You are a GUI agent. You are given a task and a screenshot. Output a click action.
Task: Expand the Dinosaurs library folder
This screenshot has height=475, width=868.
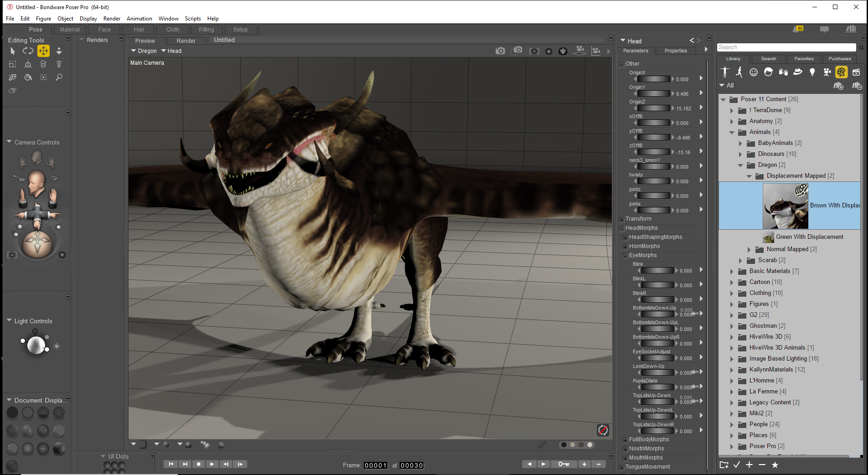[740, 154]
